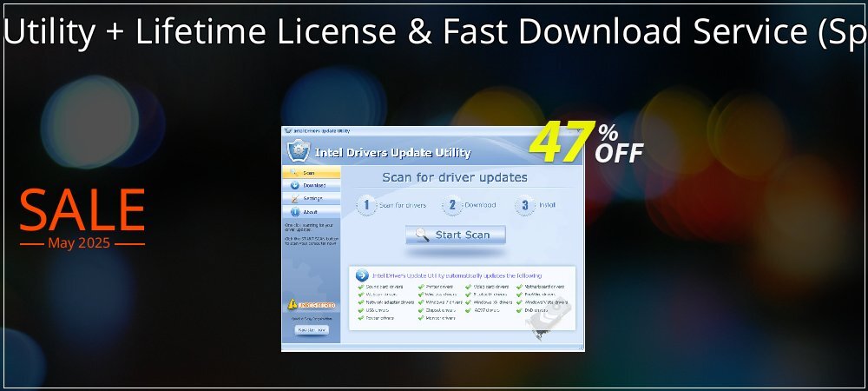Click the 'Intel Drivers Update Utility' header title
Screen dimensions: 868x391
[392, 153]
